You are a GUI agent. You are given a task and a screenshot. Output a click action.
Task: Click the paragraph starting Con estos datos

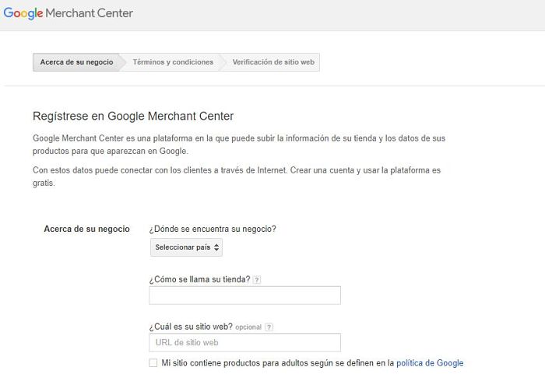coord(237,177)
